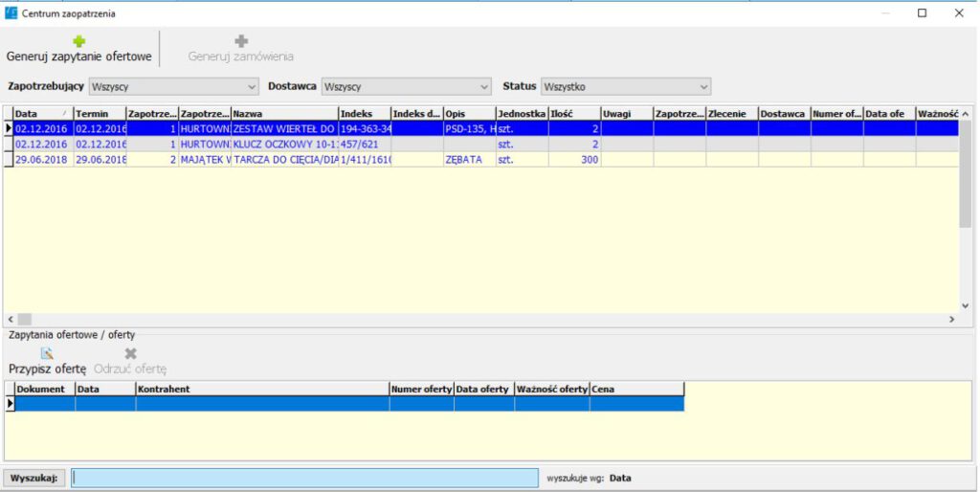Screen dimensions: 980x492
Task: Expand the Dostawca combo box
Action: (x=406, y=86)
